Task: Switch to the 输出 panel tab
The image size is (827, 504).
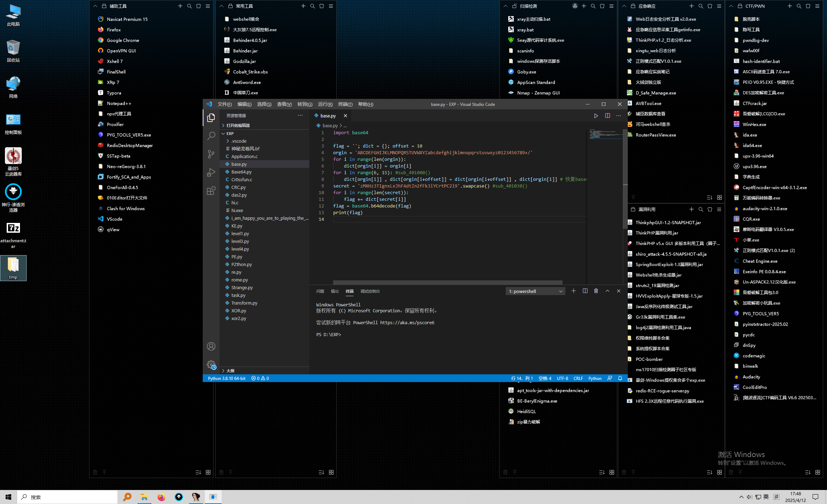Action: coord(335,291)
